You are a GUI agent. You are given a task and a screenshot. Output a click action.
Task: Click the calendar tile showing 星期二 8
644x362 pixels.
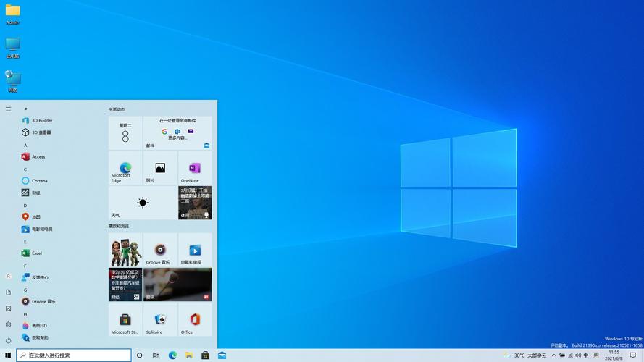click(x=125, y=132)
